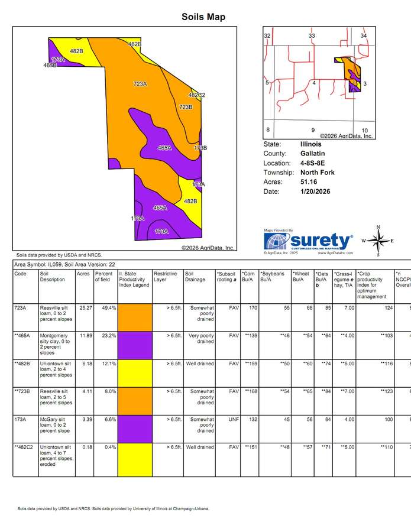411x532 pixels.
Task: Click the purple legend swatch for 465A row
Action: point(134,345)
